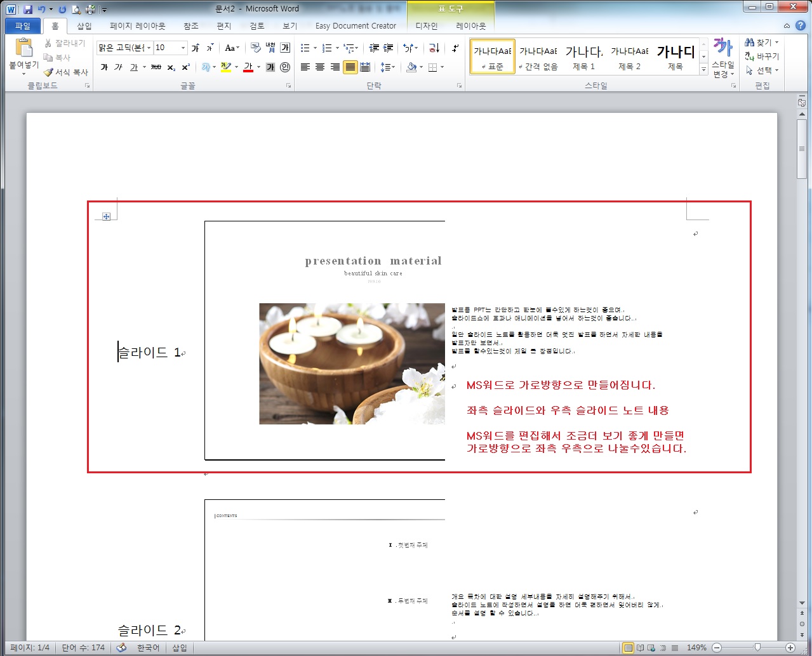Image resolution: width=812 pixels, height=656 pixels.
Task: Select the Format Painter (서식 복사)
Action: pyautogui.click(x=65, y=72)
